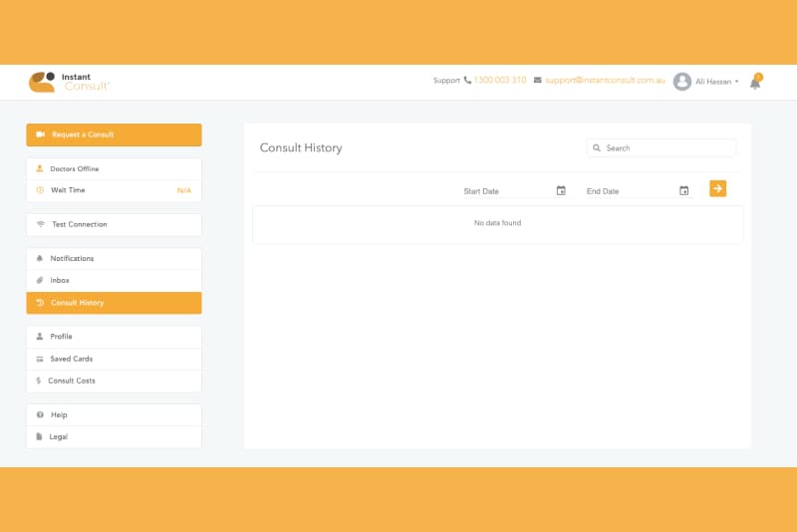797x532 pixels.
Task: Open the Ali Hassan account dropdown
Action: [716, 82]
